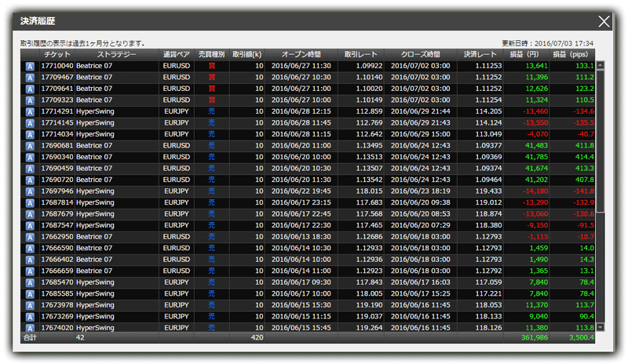Select loss value -13,460
Screen dimensions: 628x364
[535, 111]
